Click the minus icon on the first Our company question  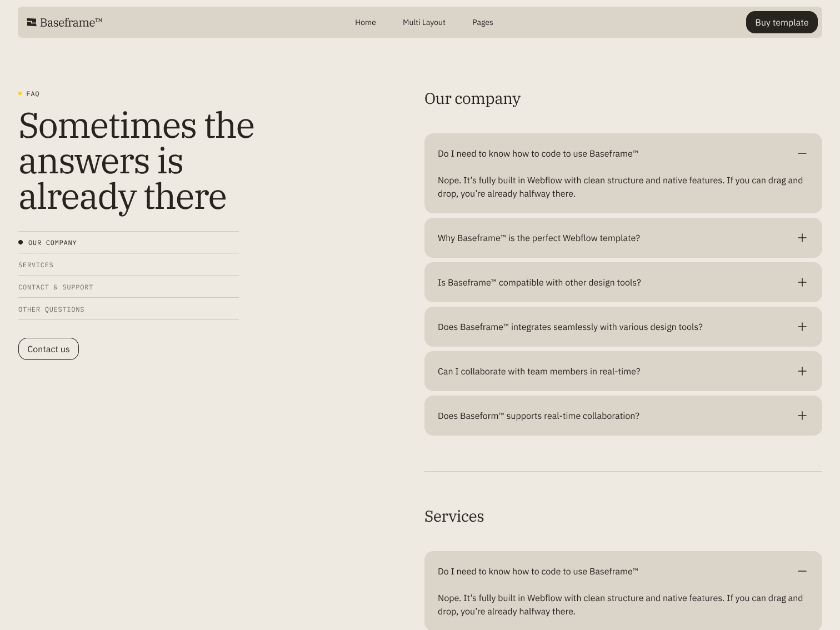pos(802,153)
